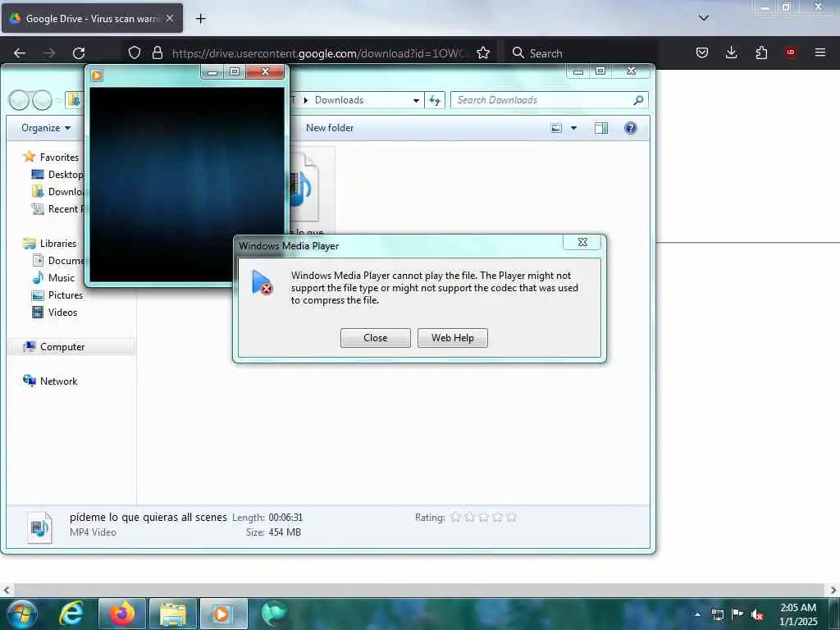Change Explorer view icon
The width and height of the screenshot is (840, 630).
click(x=557, y=128)
